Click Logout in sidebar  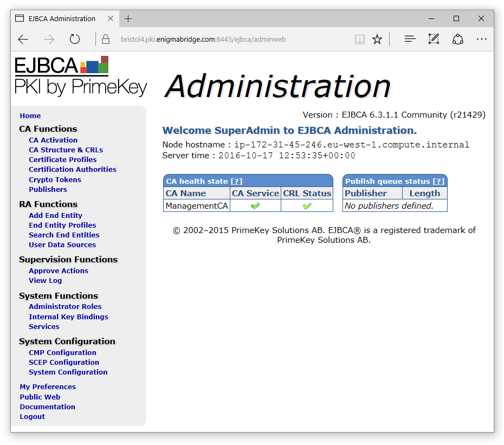32,417
